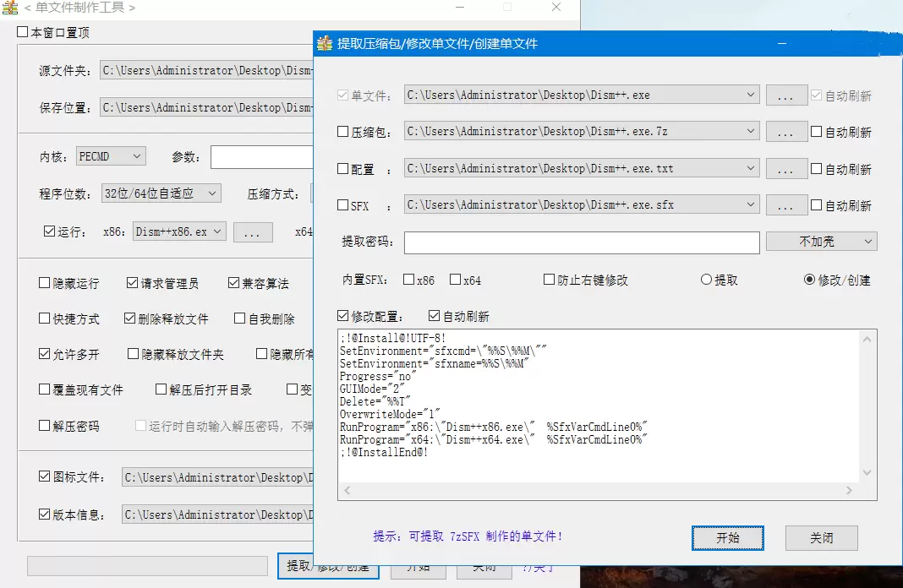Enable the SFX checkbox
Viewport: 903px width, 588px height.
[342, 204]
